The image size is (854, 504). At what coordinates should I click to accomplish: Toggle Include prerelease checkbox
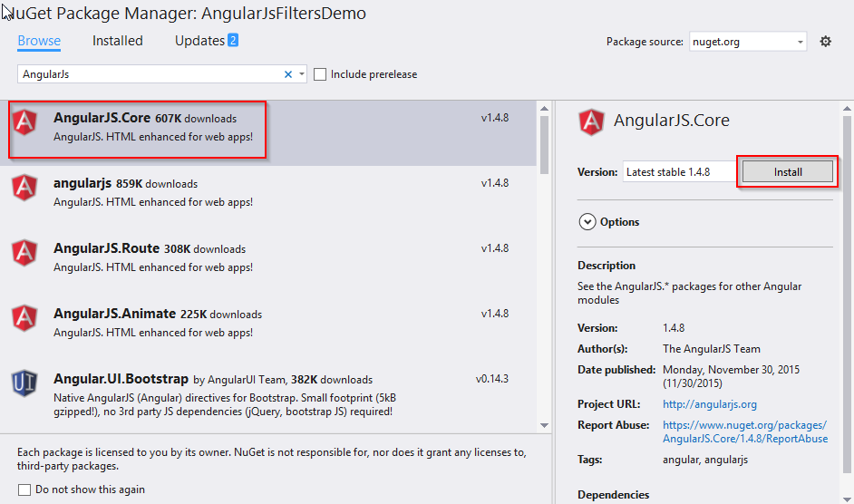tap(320, 74)
